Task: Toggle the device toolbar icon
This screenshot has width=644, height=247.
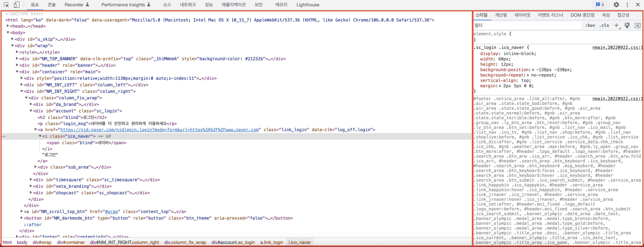Action: [16, 5]
